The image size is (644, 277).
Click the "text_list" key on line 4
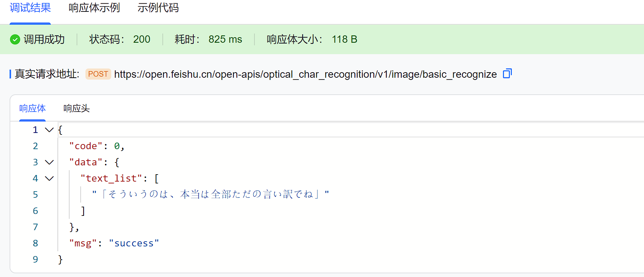click(111, 179)
